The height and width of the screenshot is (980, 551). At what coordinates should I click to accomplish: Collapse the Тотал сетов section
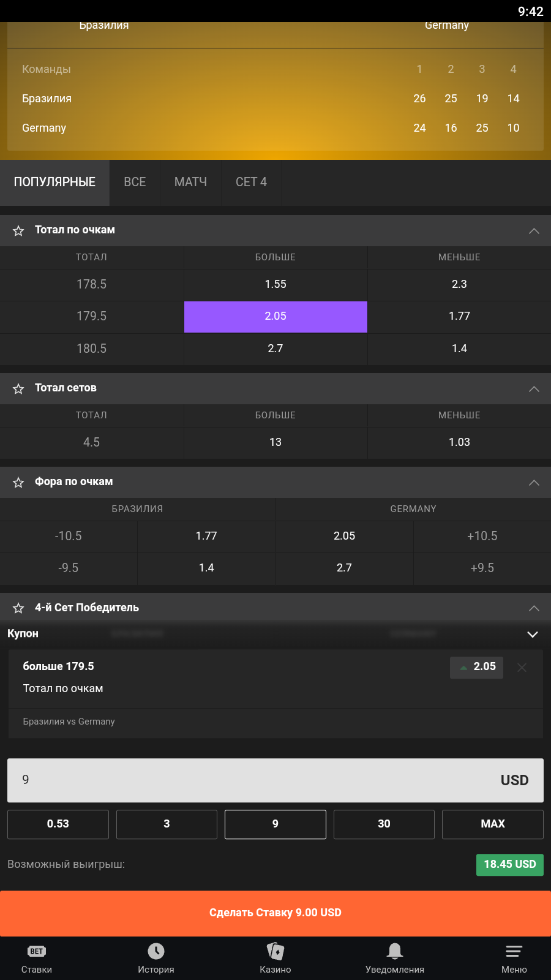tap(534, 389)
